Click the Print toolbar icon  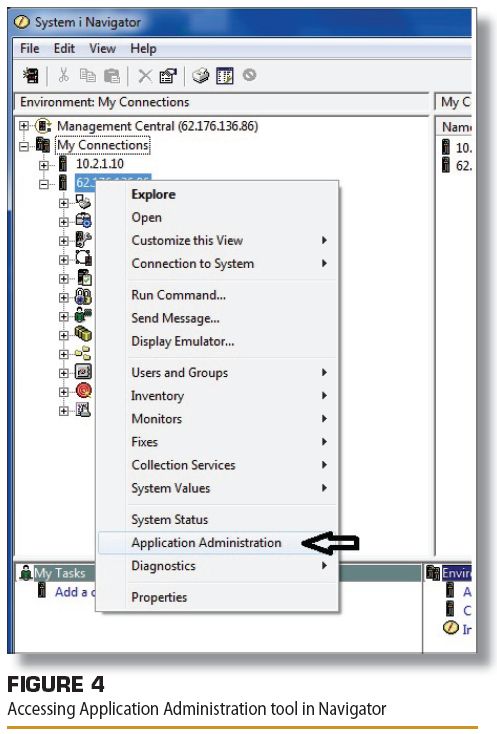pyautogui.click(x=201, y=75)
